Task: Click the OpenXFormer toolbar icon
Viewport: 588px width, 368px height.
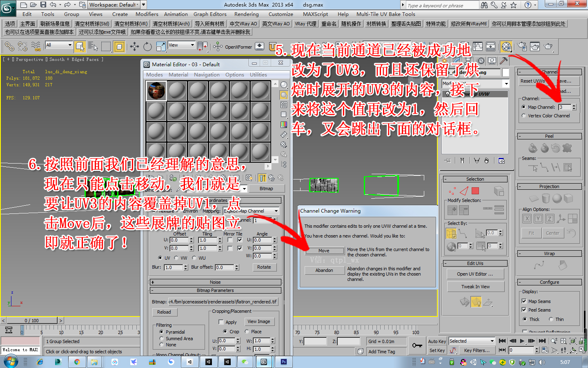Action: coord(218,47)
